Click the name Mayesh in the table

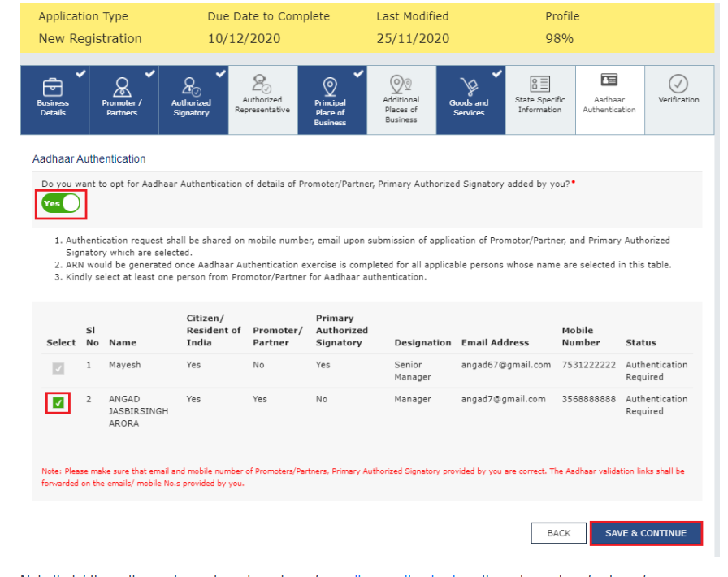coord(124,365)
